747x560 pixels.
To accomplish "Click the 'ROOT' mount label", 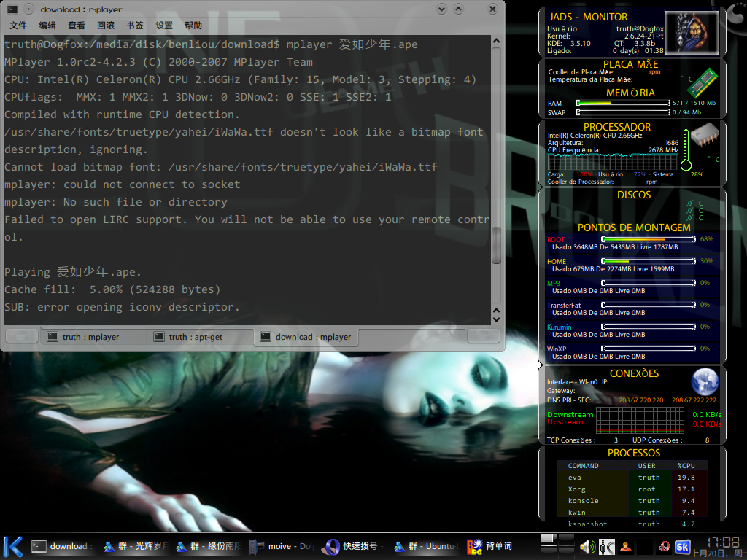I will point(555,239).
